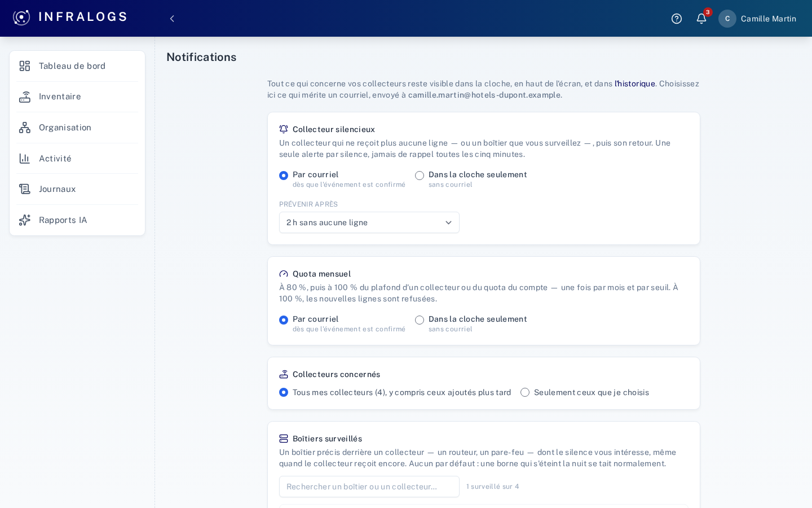
Task: Click the bell icon beside Collecteur silencieux
Action: pos(284,129)
